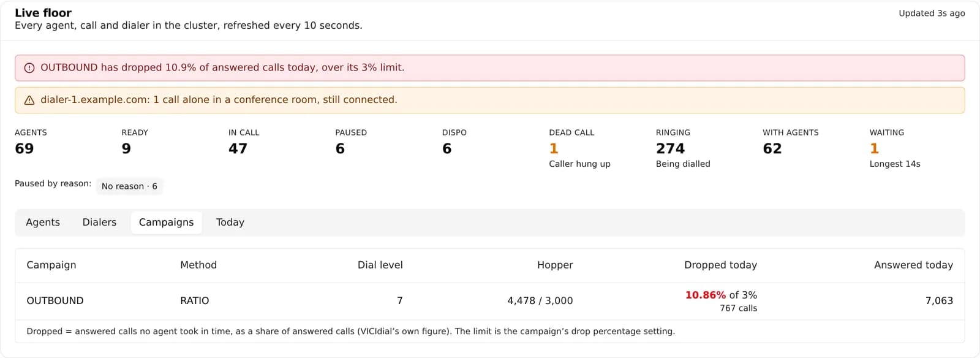Click the Answered today column header
This screenshot has height=358, width=980.
(913, 265)
